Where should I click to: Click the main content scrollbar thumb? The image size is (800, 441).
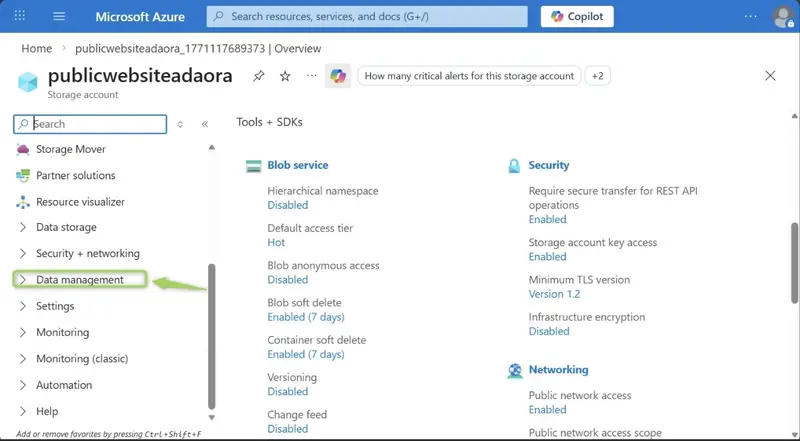[x=794, y=263]
